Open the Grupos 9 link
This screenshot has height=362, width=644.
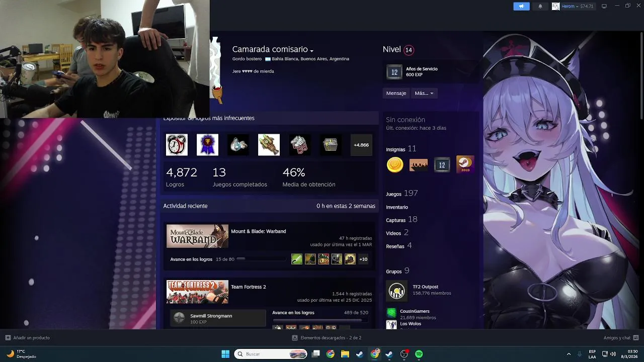tap(397, 271)
